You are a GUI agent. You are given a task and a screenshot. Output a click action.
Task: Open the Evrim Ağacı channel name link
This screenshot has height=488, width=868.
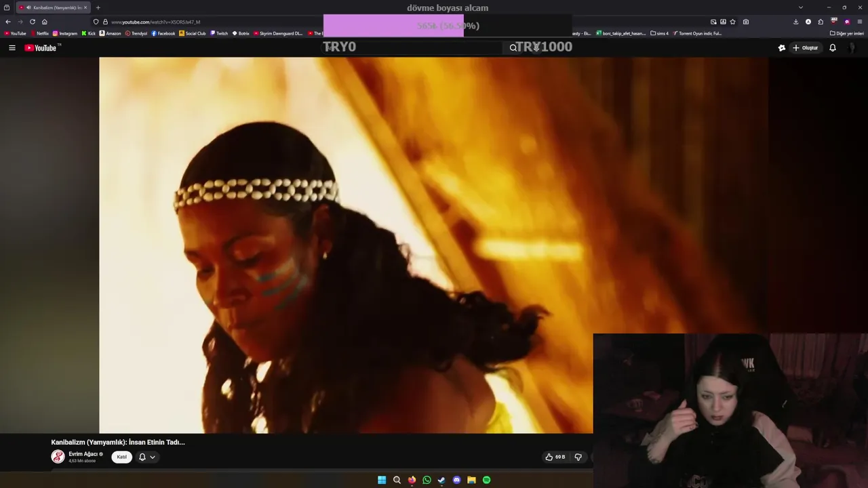click(x=83, y=454)
